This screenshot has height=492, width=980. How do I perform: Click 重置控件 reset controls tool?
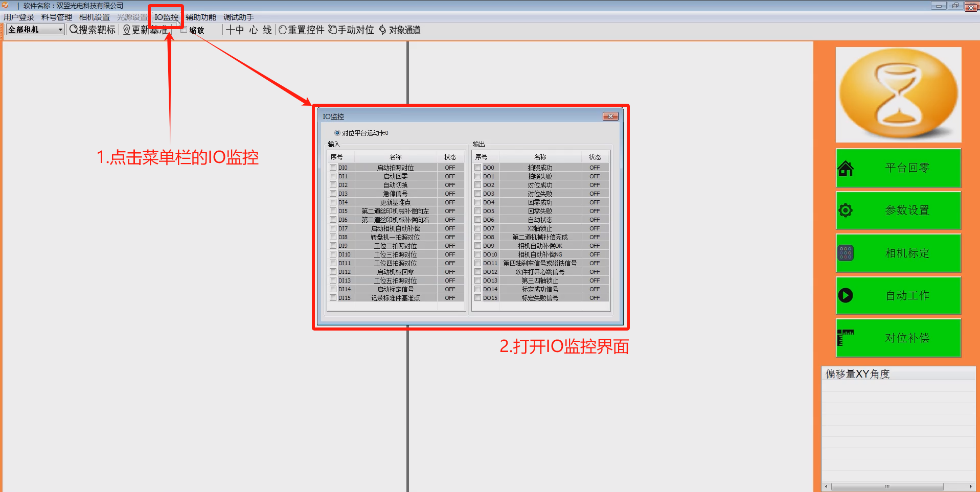tap(301, 30)
